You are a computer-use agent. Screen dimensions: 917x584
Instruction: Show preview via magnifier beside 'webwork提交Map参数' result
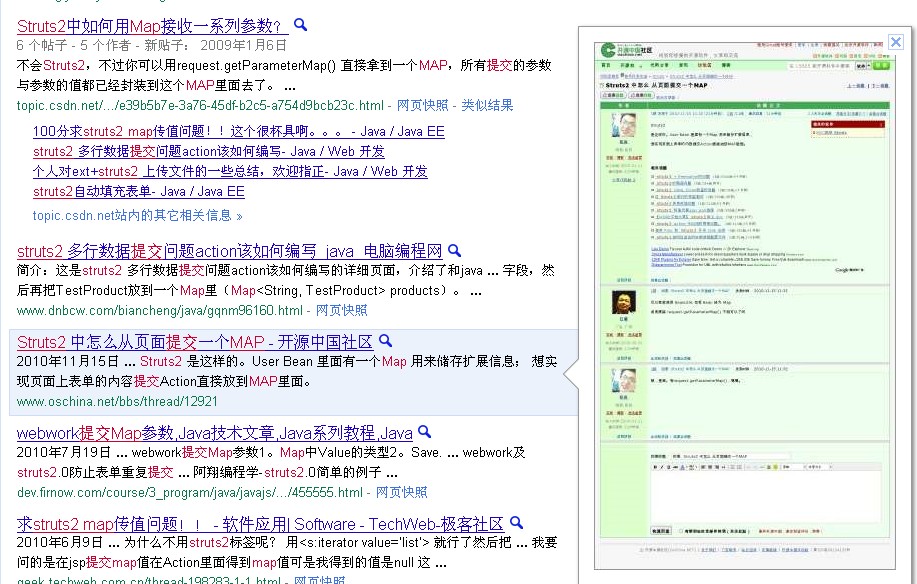click(425, 432)
